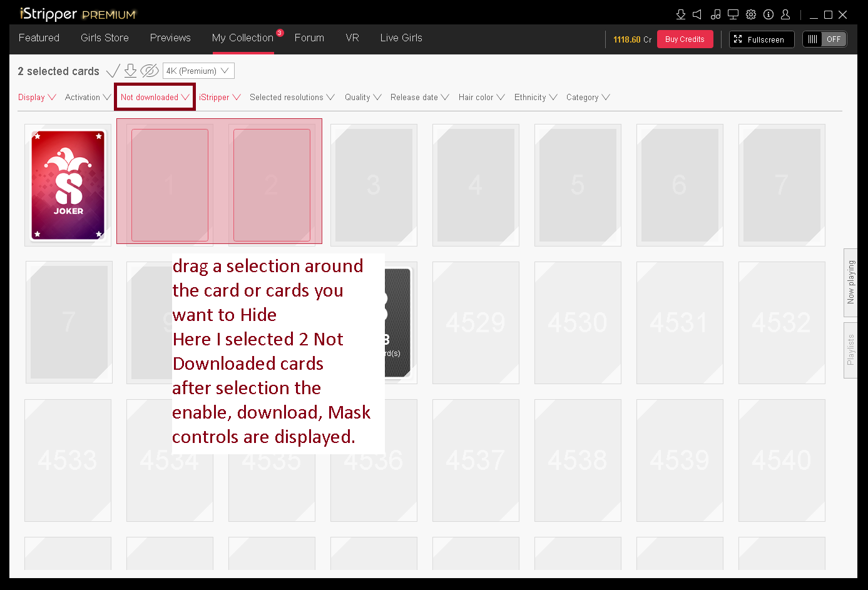Mask selected cards with crossed-eye icon
868x590 pixels.
pos(149,71)
